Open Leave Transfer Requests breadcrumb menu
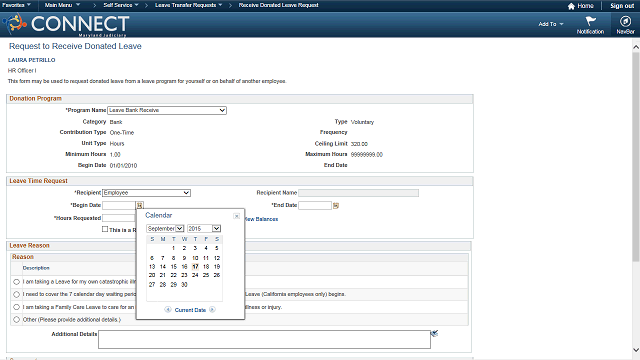Screen dimensions: 640x360 (x=189, y=5)
